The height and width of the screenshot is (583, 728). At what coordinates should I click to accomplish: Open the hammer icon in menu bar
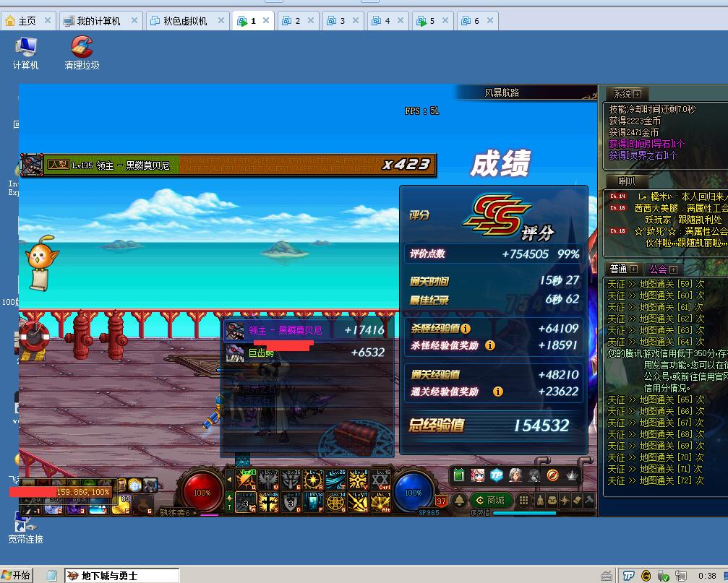point(588,500)
